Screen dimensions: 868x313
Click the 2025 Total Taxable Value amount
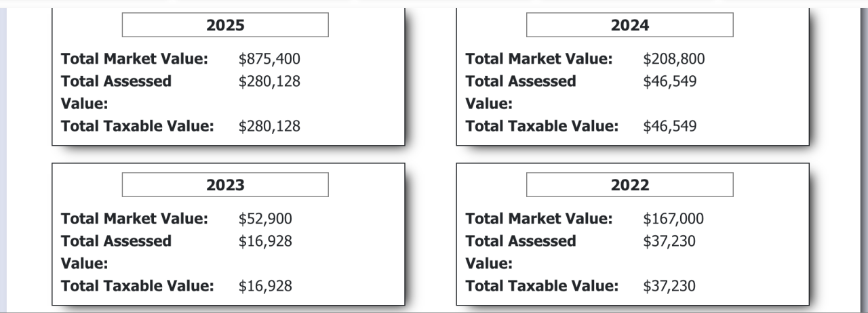(269, 126)
